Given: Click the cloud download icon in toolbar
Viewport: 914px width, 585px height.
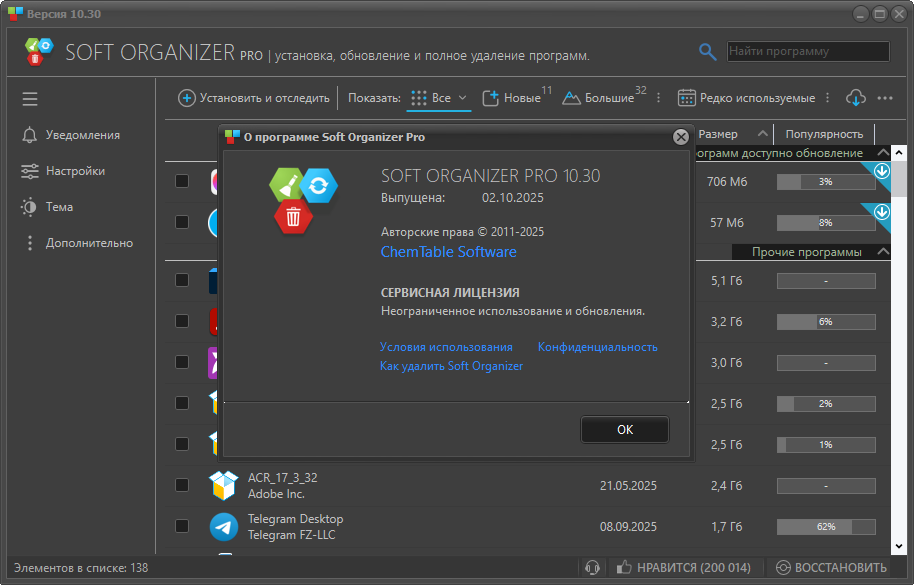Looking at the screenshot, I should coord(855,98).
